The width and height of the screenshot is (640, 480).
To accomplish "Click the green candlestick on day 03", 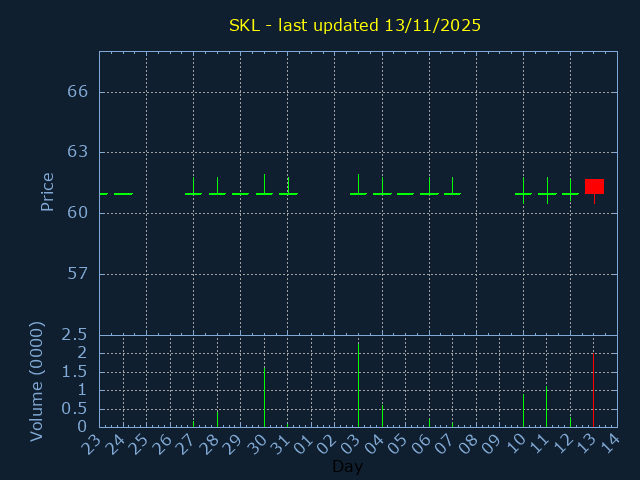I will (358, 193).
